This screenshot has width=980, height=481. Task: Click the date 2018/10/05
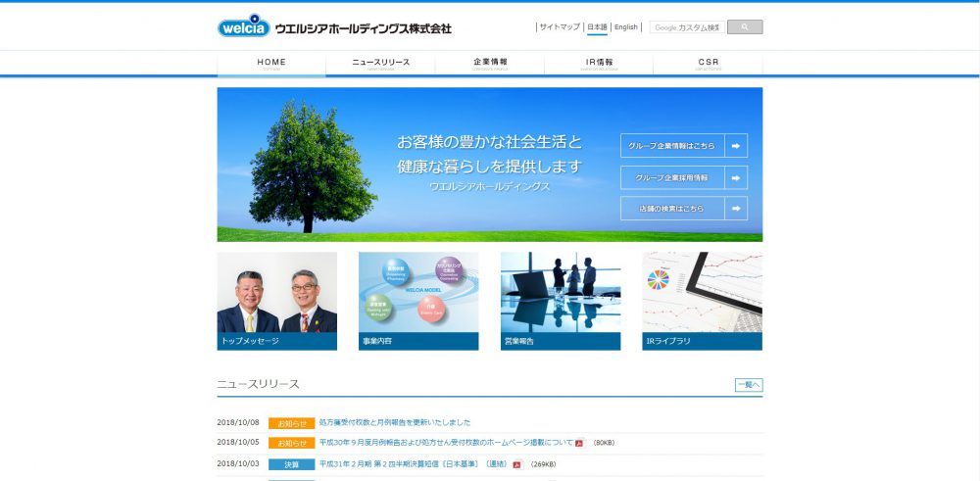coord(238,442)
